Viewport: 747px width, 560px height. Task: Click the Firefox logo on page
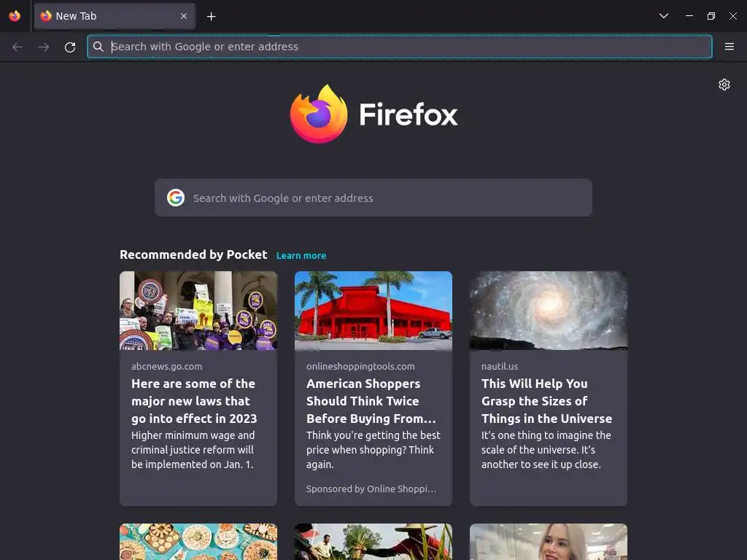tap(373, 114)
